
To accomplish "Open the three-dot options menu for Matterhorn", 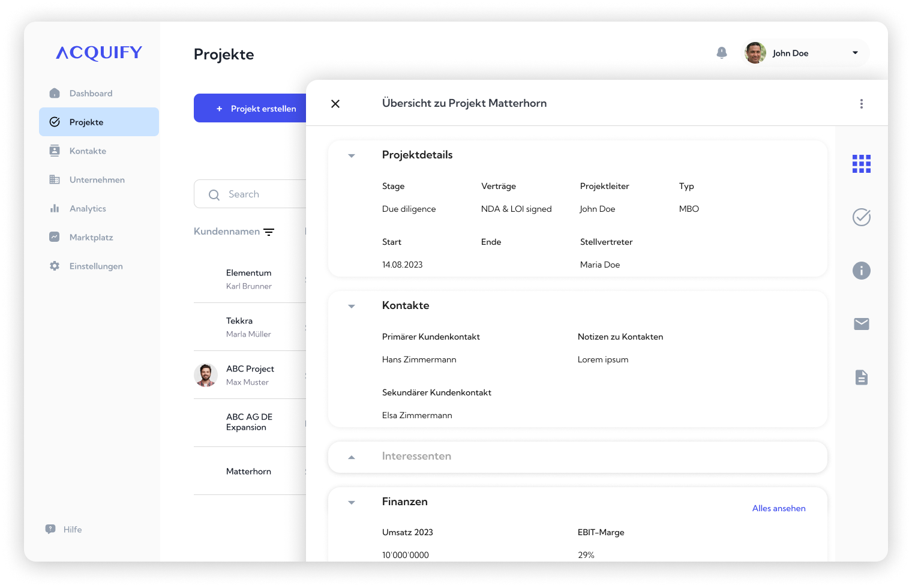I will point(862,104).
